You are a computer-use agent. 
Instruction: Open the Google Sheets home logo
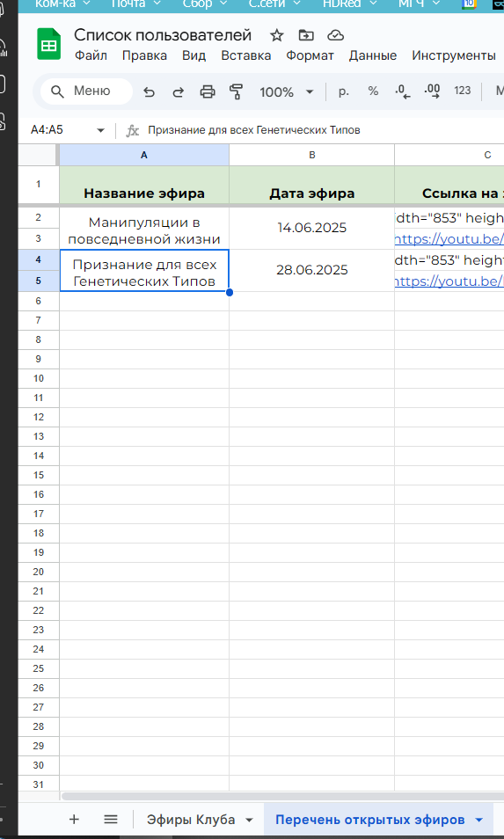point(48,45)
